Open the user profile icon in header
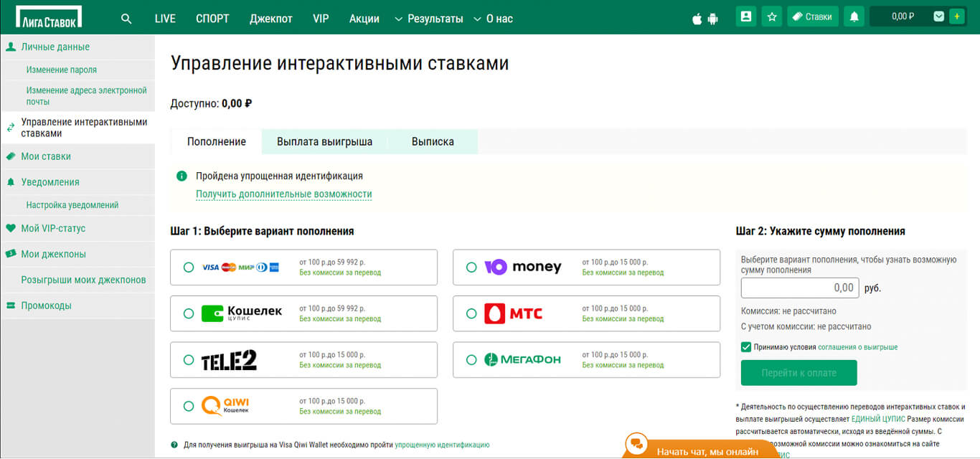Viewport: 980px width, 459px height. click(x=746, y=16)
